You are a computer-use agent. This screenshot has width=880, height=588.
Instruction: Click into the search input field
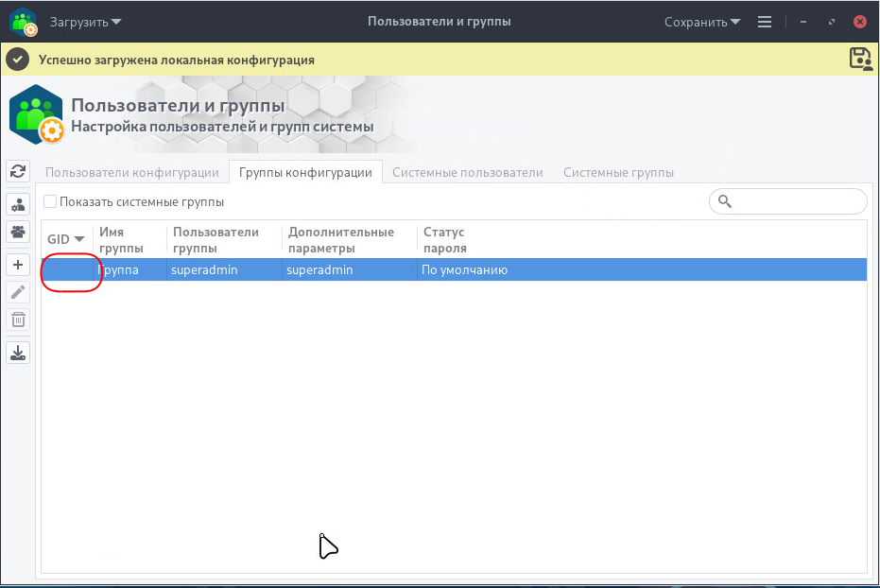coord(788,201)
